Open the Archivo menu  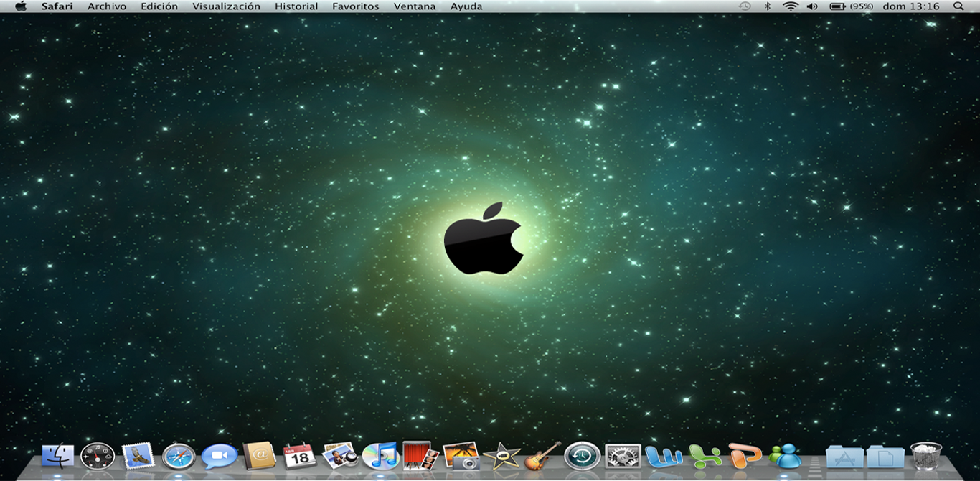(107, 6)
